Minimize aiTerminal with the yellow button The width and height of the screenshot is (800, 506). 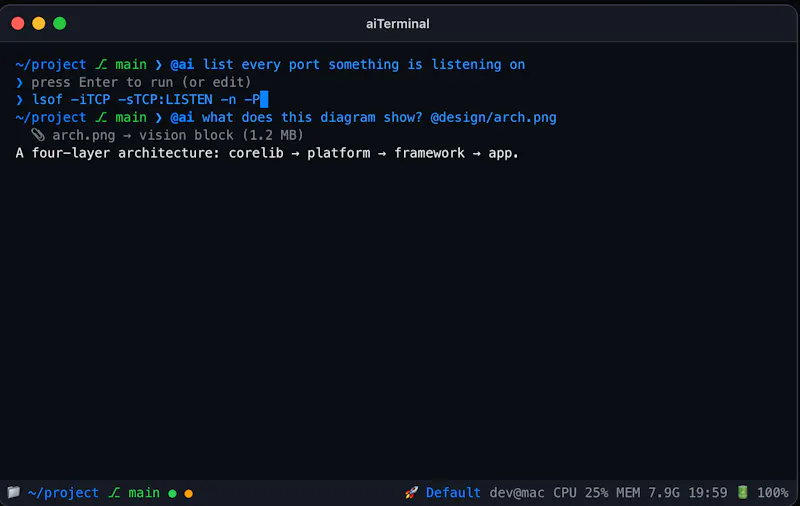click(39, 23)
